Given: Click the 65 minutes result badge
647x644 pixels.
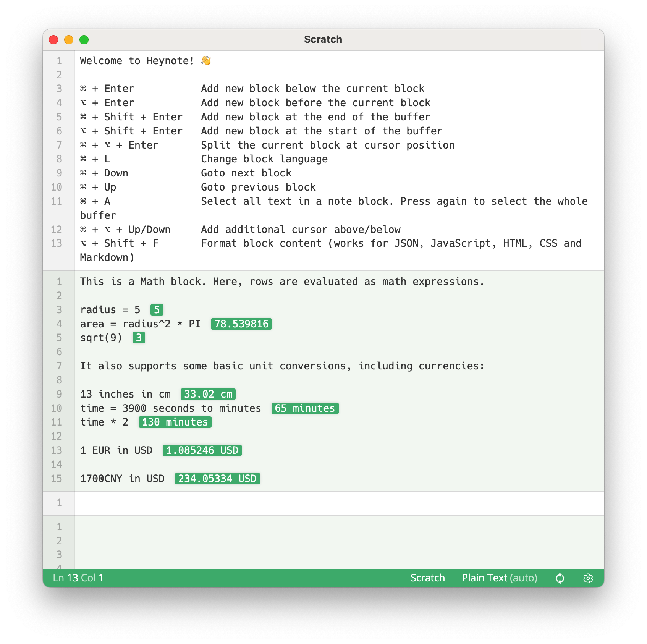Looking at the screenshot, I should point(305,408).
